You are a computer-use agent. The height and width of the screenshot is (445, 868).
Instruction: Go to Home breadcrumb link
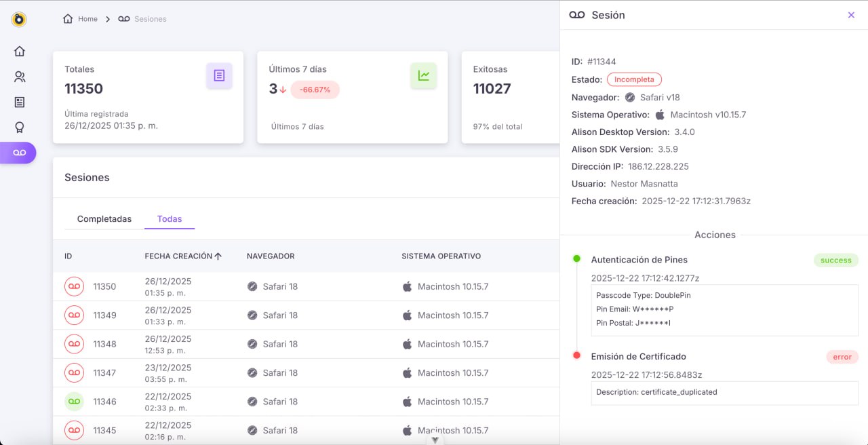tap(81, 19)
